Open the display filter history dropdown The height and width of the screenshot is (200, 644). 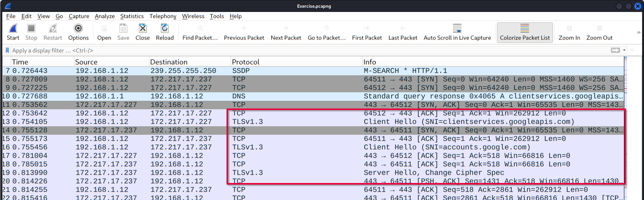[x=624, y=50]
